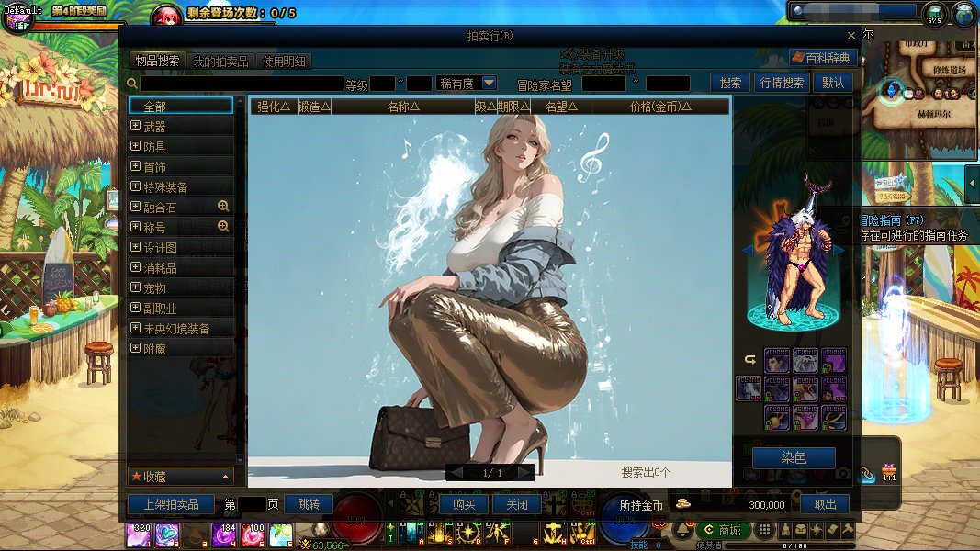Click the 购买 buy button
The image size is (980, 551).
click(x=464, y=503)
